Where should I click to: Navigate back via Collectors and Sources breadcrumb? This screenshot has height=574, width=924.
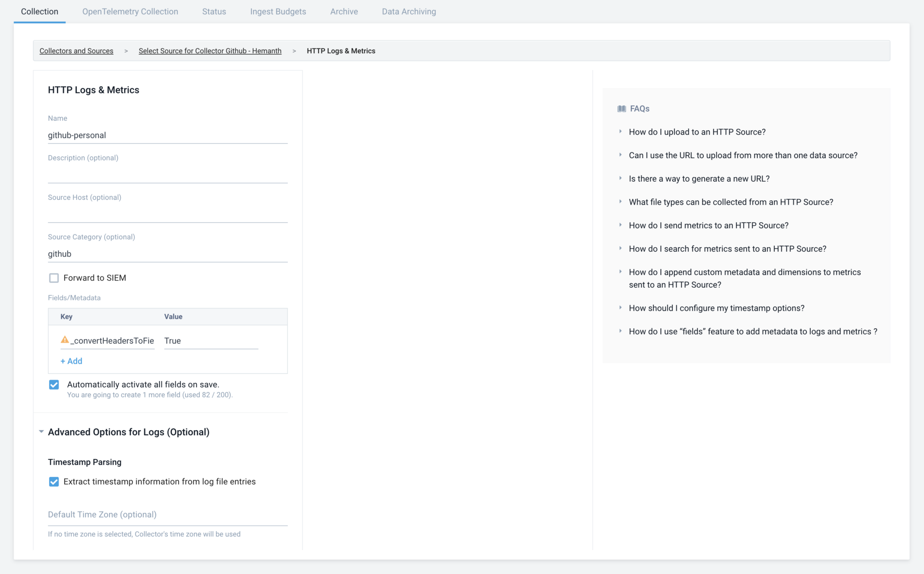[x=76, y=51]
